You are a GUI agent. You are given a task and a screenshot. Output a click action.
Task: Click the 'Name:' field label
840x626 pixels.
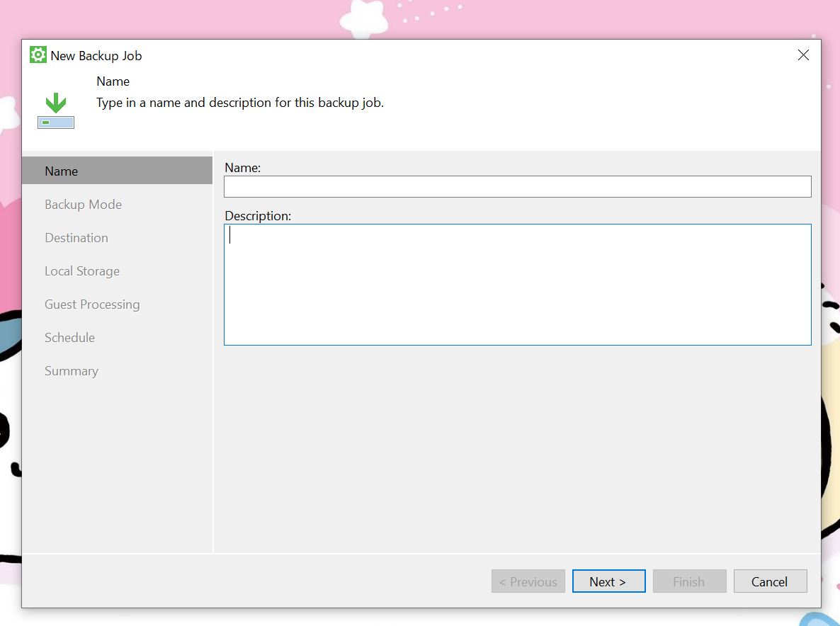(243, 168)
